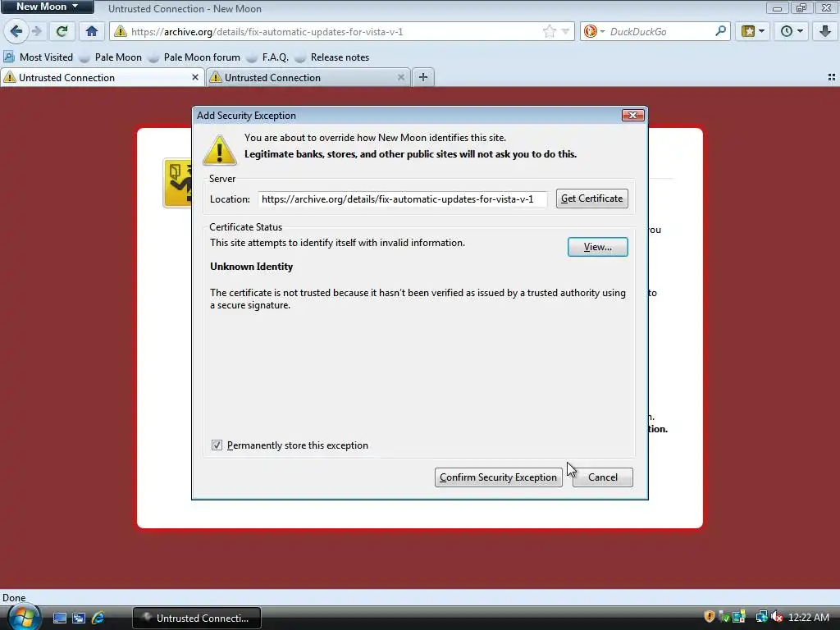The image size is (840, 630).
Task: Launch Internet Explorer from quick launch
Action: pyautogui.click(x=98, y=619)
